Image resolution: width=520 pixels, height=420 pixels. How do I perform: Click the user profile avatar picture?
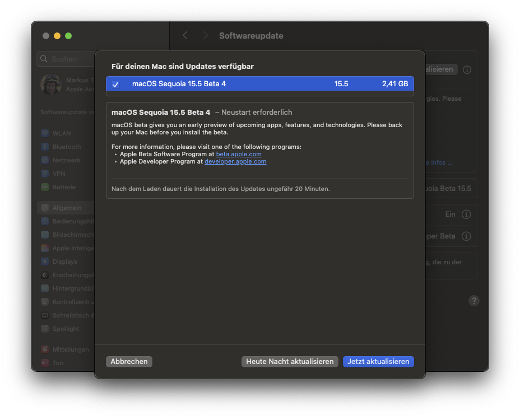(x=51, y=85)
